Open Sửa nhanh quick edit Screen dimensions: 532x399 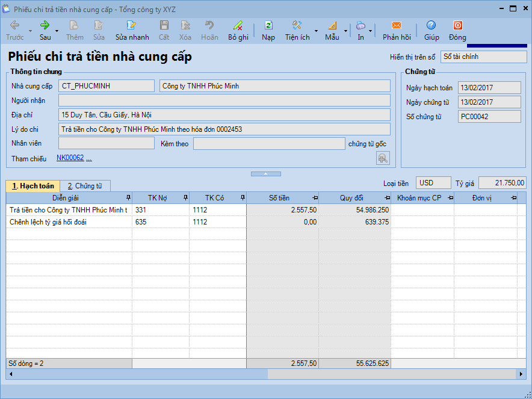pos(132,31)
